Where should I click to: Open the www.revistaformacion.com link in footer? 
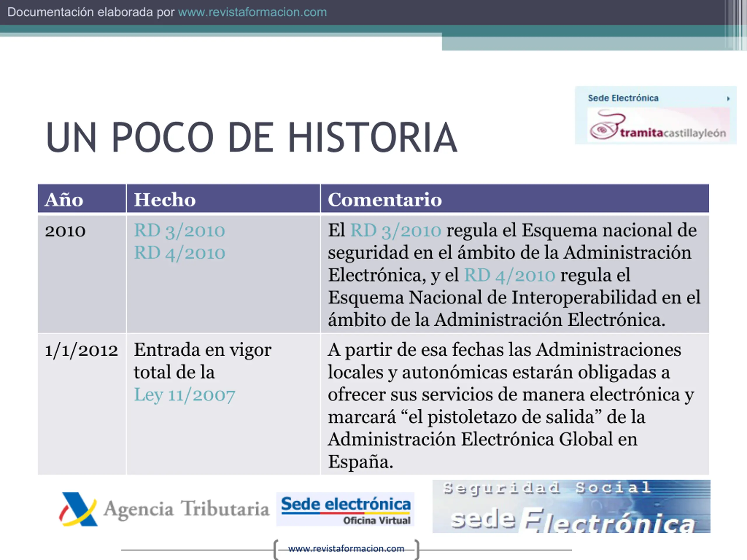[x=346, y=549]
